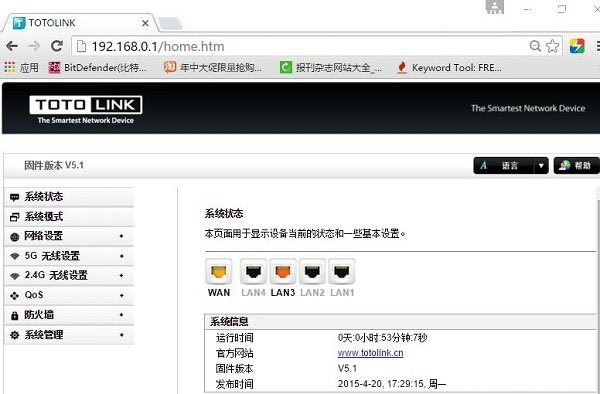
Task: Open the 年中大促限量抢购 bookmark
Action: (x=213, y=68)
